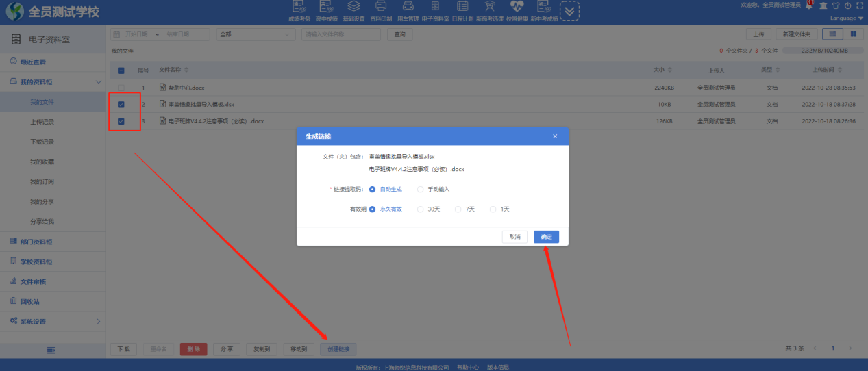Click the 查询 search button
The image size is (868, 371).
point(399,34)
